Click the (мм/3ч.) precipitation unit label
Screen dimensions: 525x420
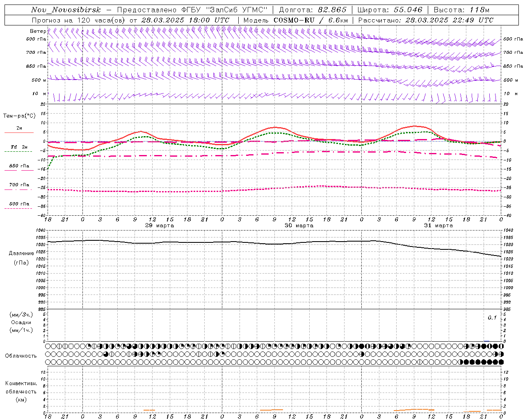pyautogui.click(x=21, y=315)
